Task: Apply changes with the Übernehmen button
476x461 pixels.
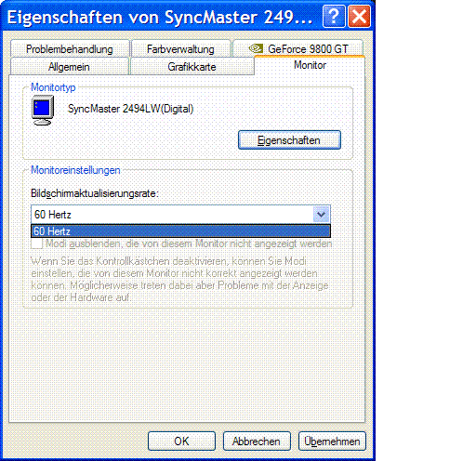Action: (332, 441)
